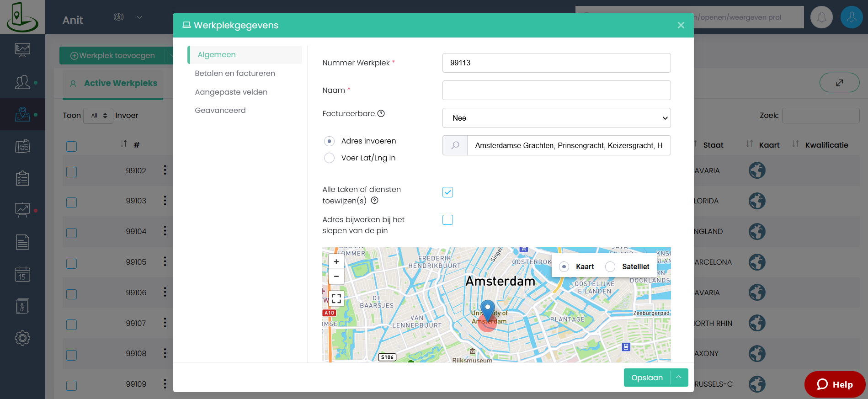Screen dimensions: 868x399
Task: Click the address search magnifier icon
Action: 455,145
